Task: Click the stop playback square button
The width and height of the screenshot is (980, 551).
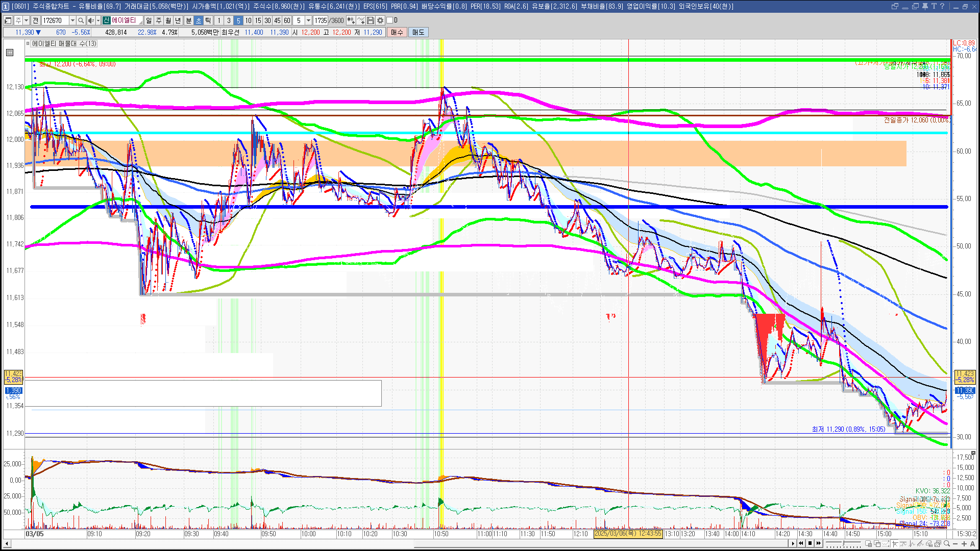Action: [x=810, y=543]
